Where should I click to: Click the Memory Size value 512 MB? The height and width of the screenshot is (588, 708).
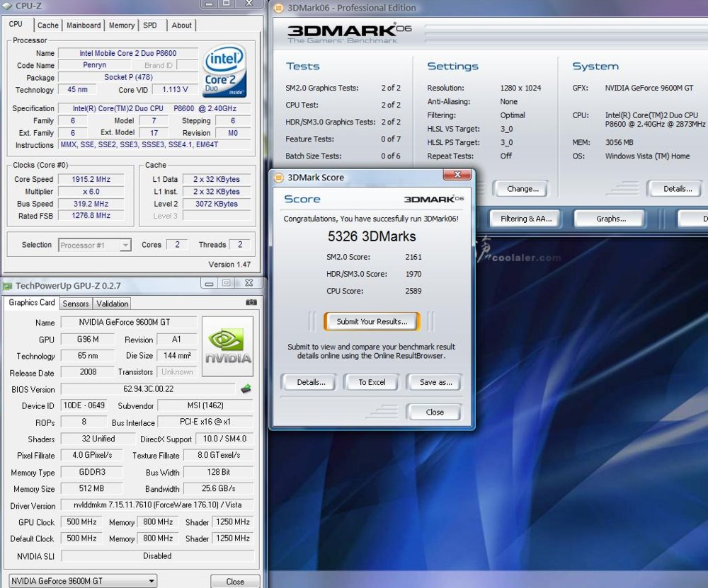click(91, 488)
